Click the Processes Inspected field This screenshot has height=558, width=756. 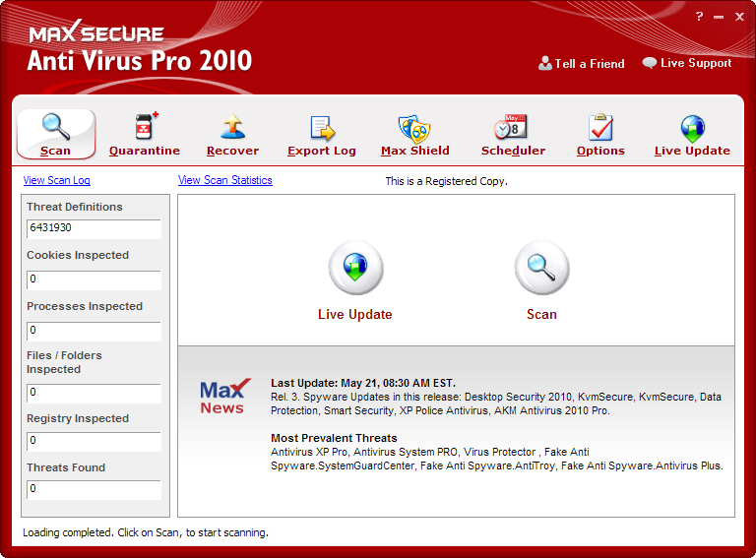point(94,332)
